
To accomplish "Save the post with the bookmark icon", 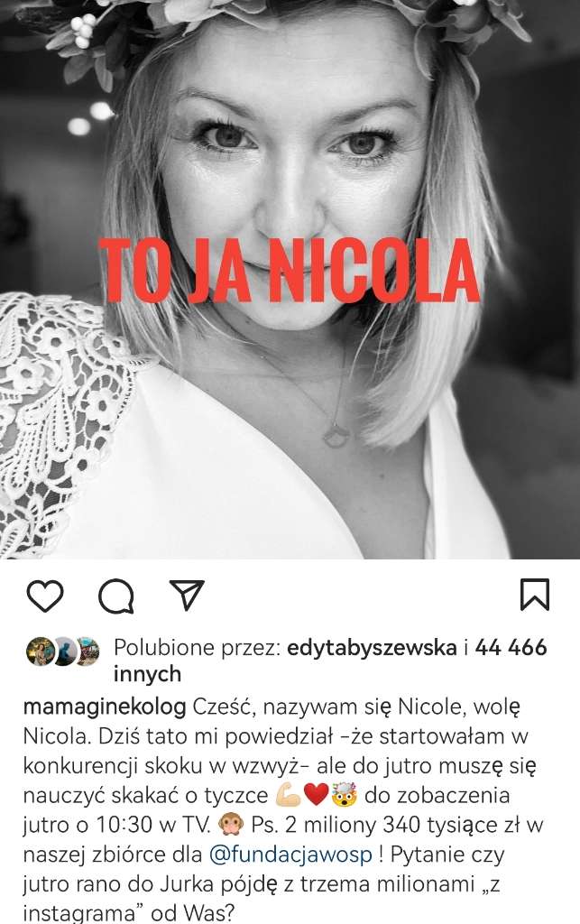I will pyautogui.click(x=535, y=595).
